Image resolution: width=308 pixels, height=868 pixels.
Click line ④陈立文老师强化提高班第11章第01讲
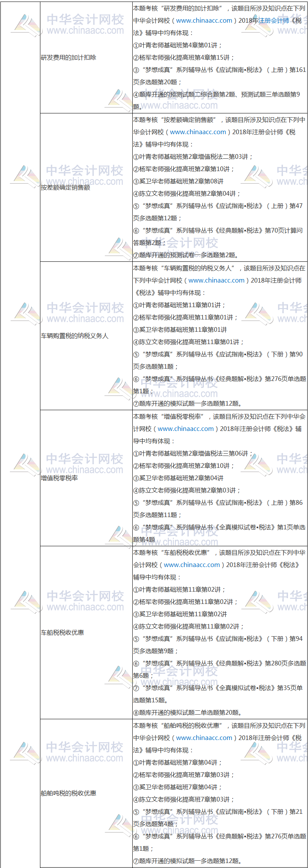pyautogui.click(x=188, y=342)
